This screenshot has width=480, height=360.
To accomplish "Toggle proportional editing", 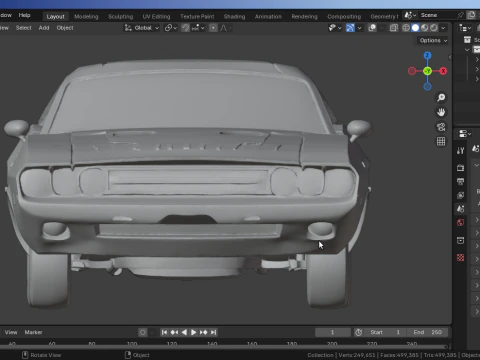I will [x=213, y=28].
